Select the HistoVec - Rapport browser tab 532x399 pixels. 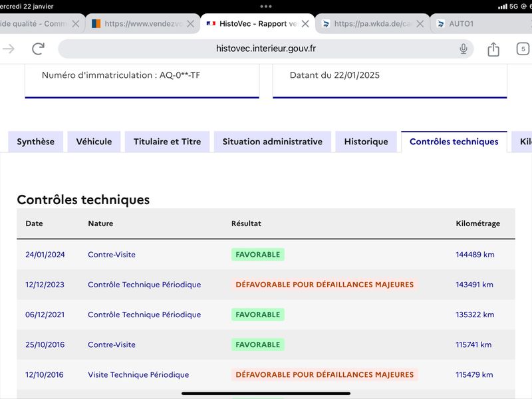click(x=258, y=24)
